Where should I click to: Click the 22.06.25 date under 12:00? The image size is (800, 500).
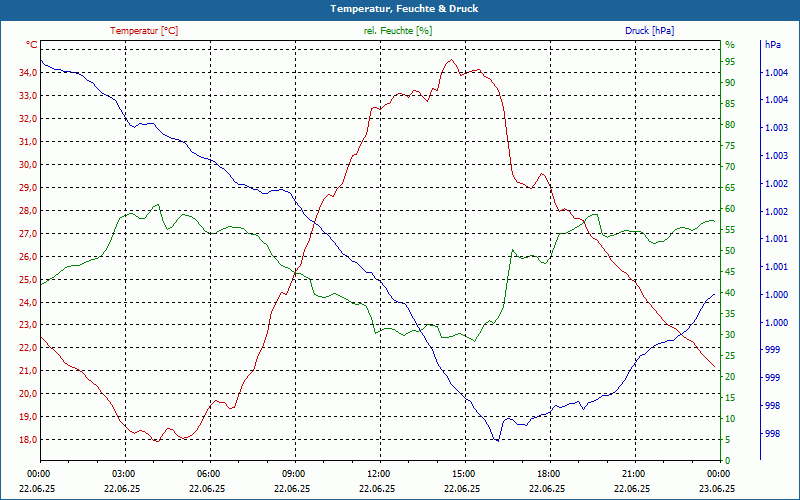point(377,488)
